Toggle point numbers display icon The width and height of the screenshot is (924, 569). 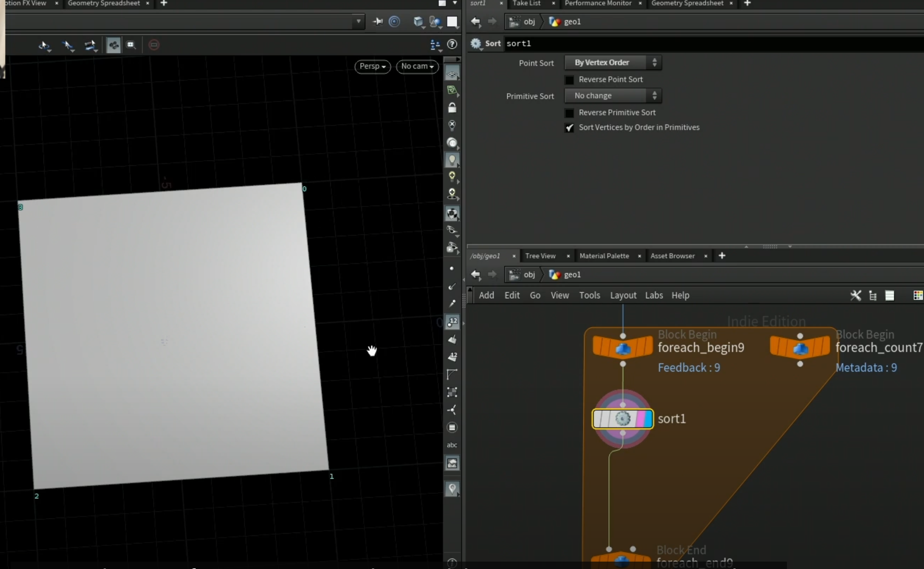pyautogui.click(x=452, y=322)
